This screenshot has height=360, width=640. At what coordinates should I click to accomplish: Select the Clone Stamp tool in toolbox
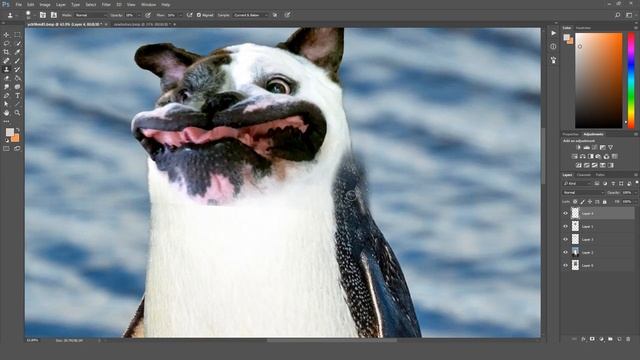pyautogui.click(x=7, y=70)
